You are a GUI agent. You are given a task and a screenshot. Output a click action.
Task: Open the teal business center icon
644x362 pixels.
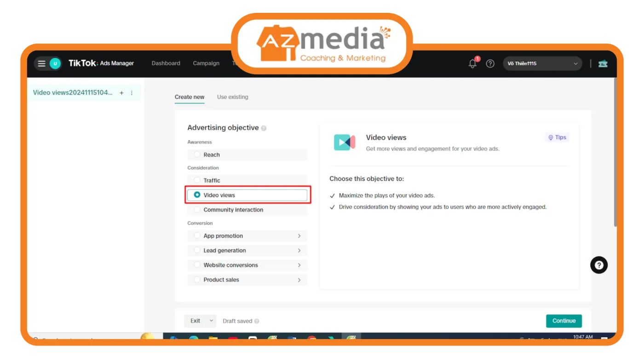pyautogui.click(x=603, y=63)
